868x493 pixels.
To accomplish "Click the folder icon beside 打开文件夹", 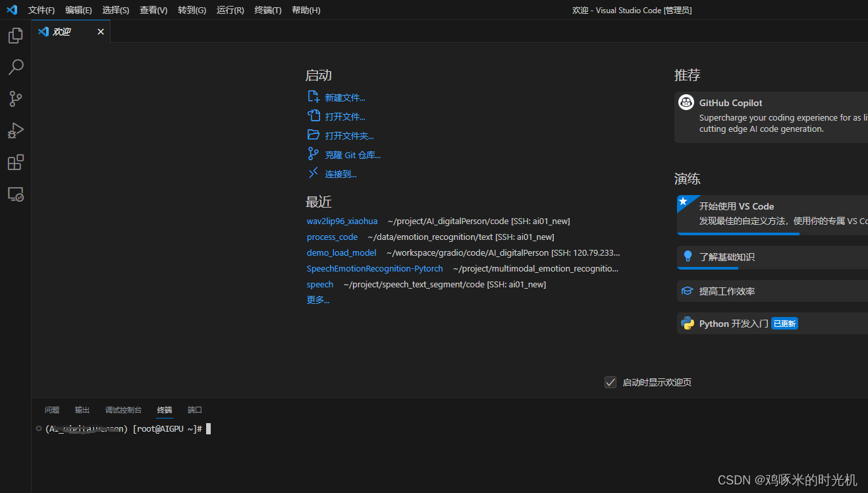I will pyautogui.click(x=313, y=135).
